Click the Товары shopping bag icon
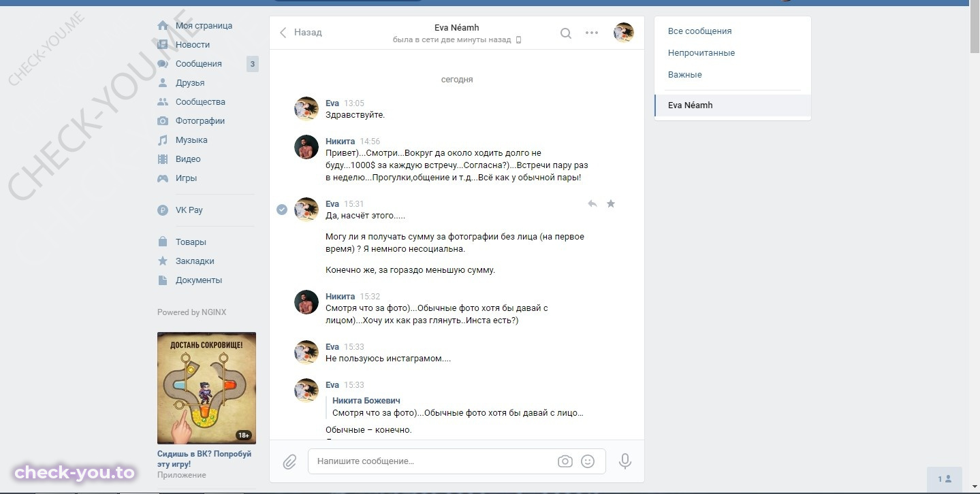Viewport: 980px width, 494px height. pyautogui.click(x=163, y=242)
